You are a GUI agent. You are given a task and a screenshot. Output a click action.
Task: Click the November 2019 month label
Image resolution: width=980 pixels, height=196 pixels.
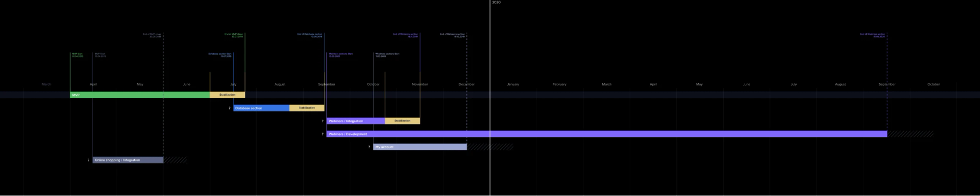[x=420, y=84]
